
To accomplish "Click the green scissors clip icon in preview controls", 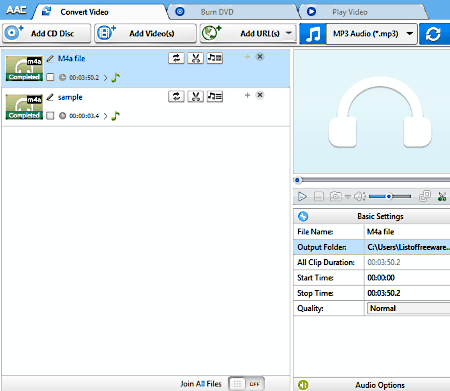I will click(442, 197).
